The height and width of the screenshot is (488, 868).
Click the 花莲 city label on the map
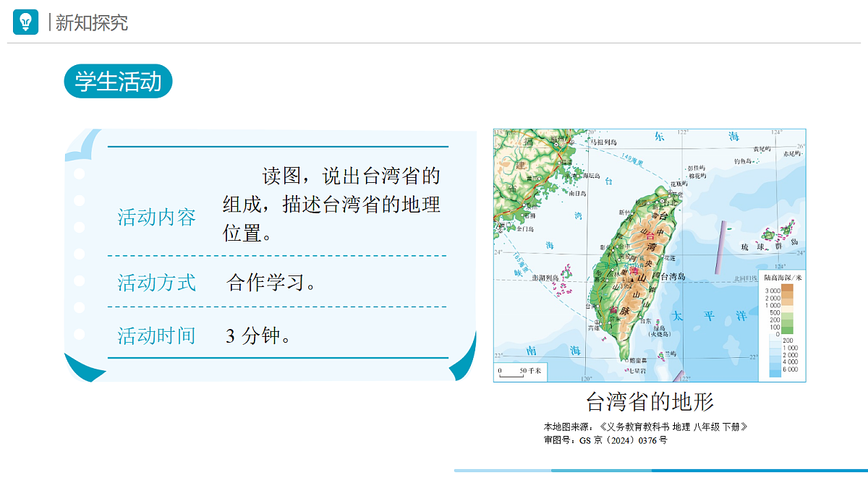click(670, 258)
